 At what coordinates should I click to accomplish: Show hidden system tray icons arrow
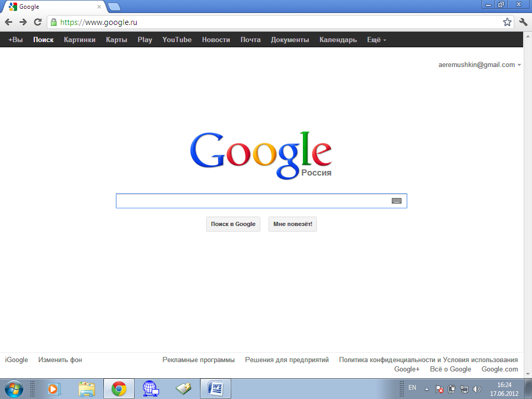coord(427,390)
